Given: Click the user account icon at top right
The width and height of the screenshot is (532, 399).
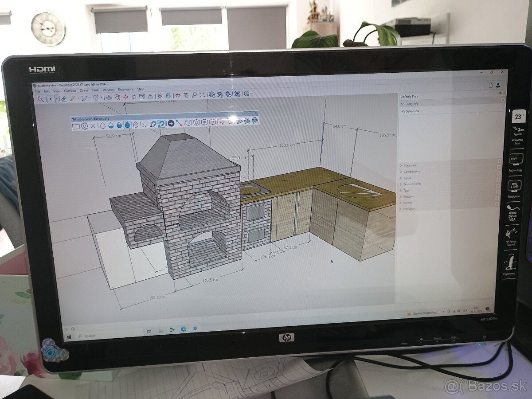Looking at the screenshot, I should 498,85.
